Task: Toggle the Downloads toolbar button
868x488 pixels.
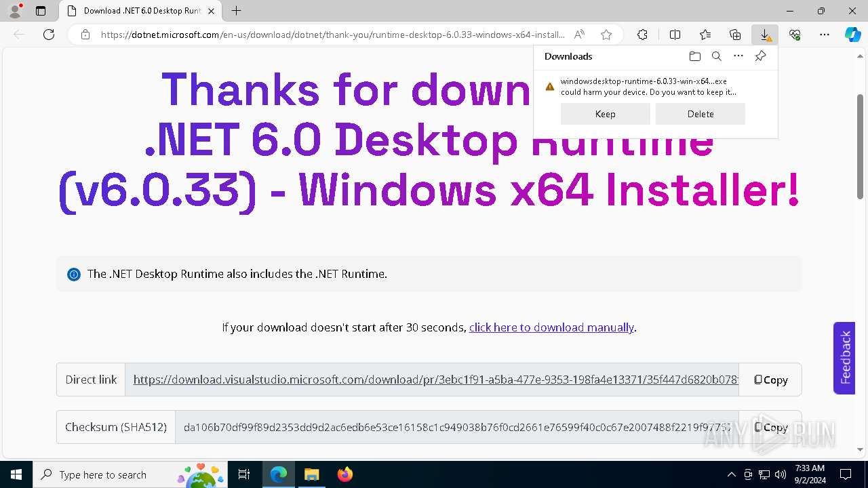Action: coord(765,35)
